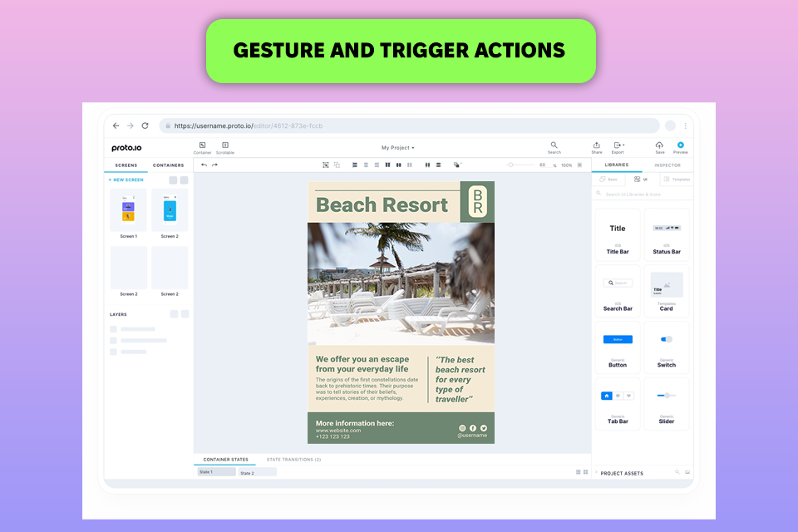The height and width of the screenshot is (532, 798).
Task: Click the Search UI Libraries & Icons field
Action: click(x=643, y=194)
